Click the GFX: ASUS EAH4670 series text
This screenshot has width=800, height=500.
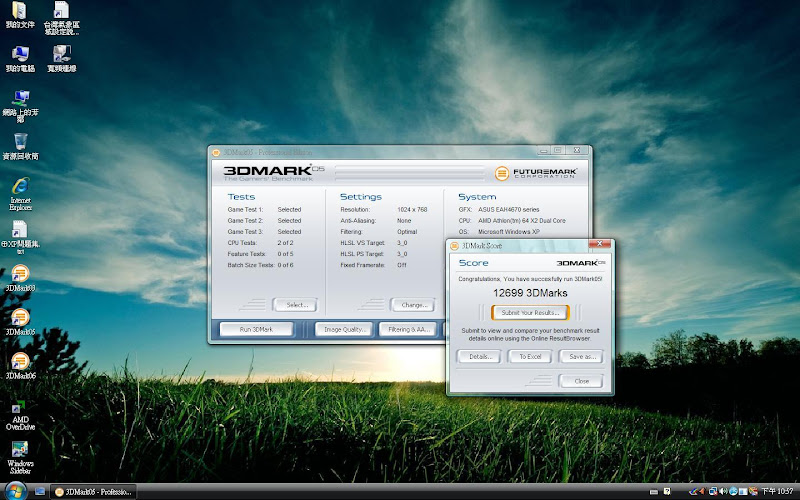(498, 210)
